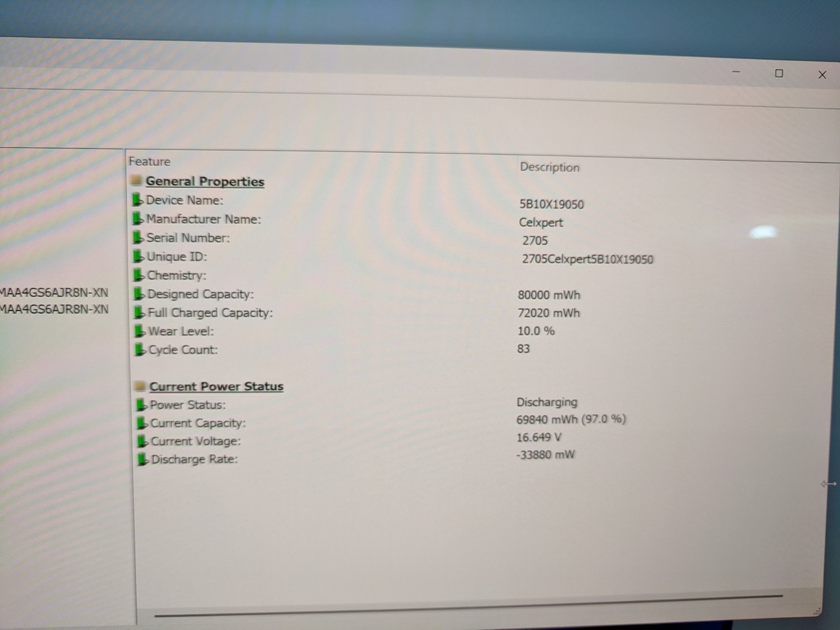The image size is (840, 630).
Task: Close the window
Action: pos(822,75)
